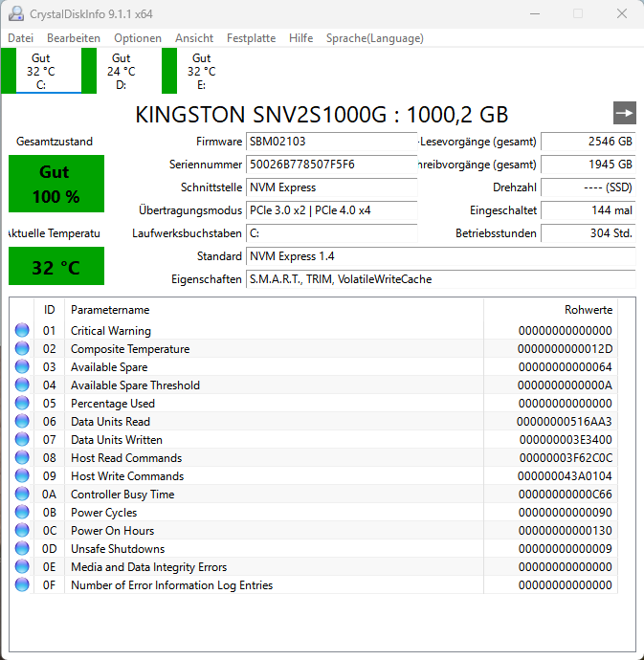
Task: Click status orb of Host Read Commands row
Action: [22, 457]
